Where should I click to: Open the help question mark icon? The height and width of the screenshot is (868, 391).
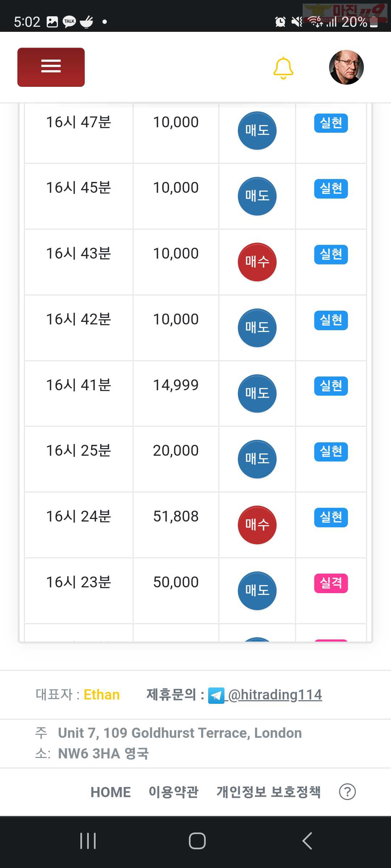[x=347, y=792]
